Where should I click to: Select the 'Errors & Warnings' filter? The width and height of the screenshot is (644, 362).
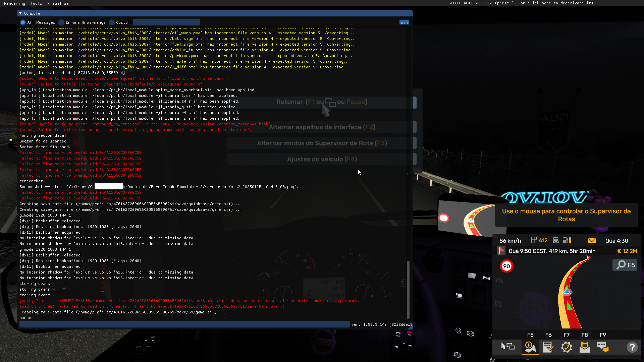[61, 22]
